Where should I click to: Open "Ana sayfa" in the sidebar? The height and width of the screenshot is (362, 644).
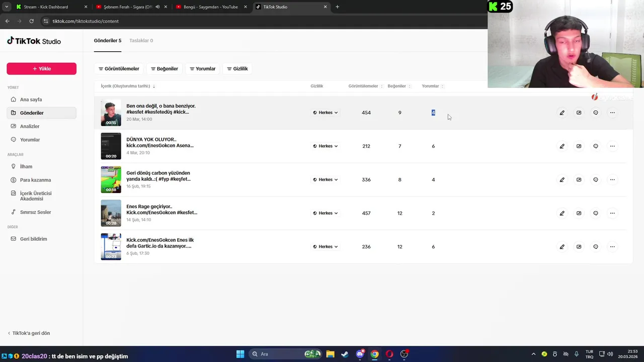coord(41,100)
